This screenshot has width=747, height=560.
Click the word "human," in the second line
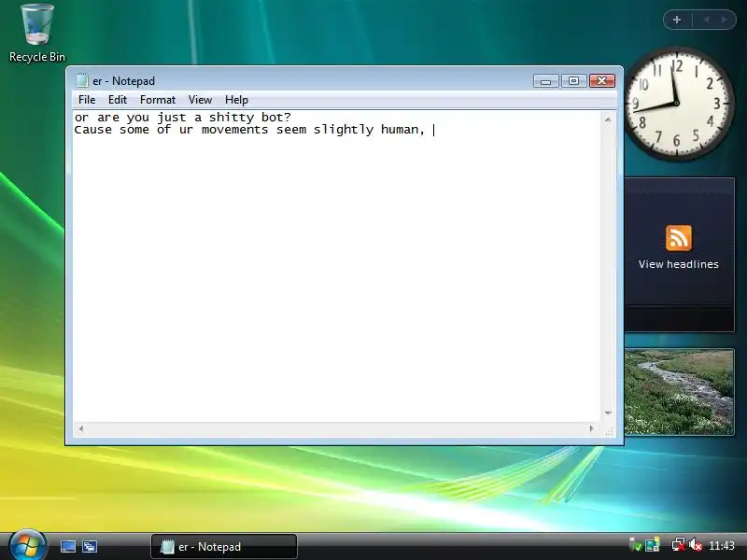point(402,130)
